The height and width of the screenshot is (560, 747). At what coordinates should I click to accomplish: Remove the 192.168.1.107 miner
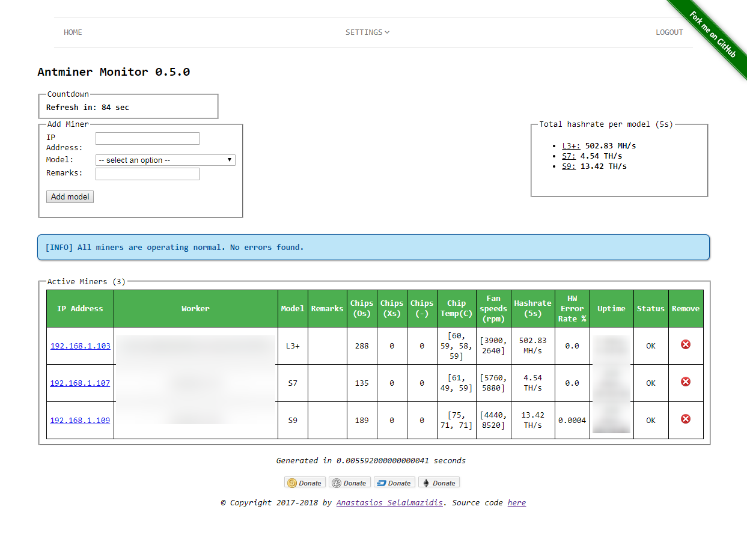point(685,382)
